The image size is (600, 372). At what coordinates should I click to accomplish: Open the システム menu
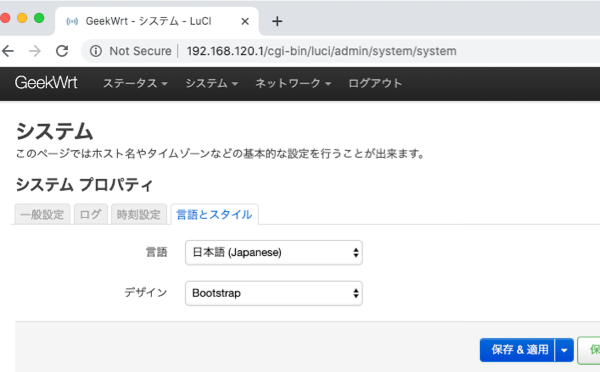212,83
